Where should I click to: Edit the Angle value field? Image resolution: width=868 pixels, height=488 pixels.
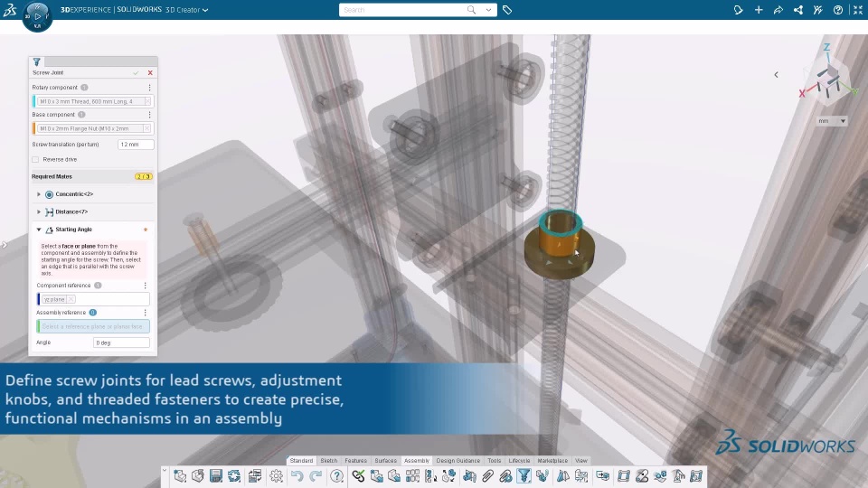(x=121, y=343)
